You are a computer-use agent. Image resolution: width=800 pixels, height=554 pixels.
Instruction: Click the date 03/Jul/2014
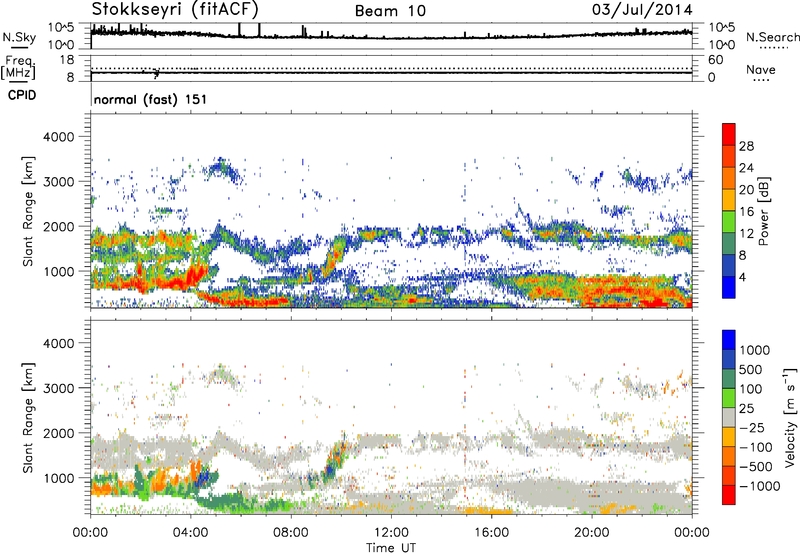click(642, 10)
